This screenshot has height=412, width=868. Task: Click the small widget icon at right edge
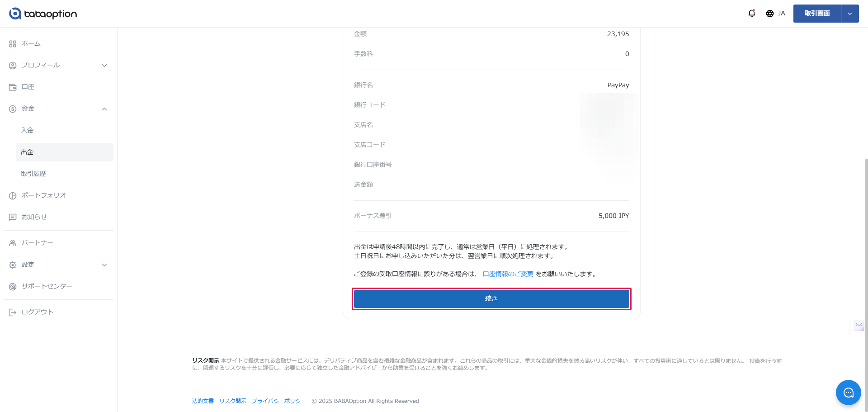coord(859,325)
